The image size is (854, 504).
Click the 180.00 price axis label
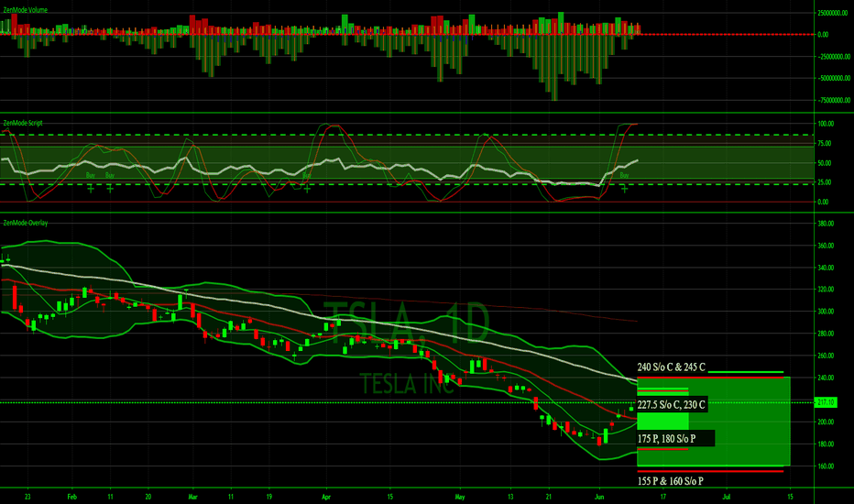point(826,444)
